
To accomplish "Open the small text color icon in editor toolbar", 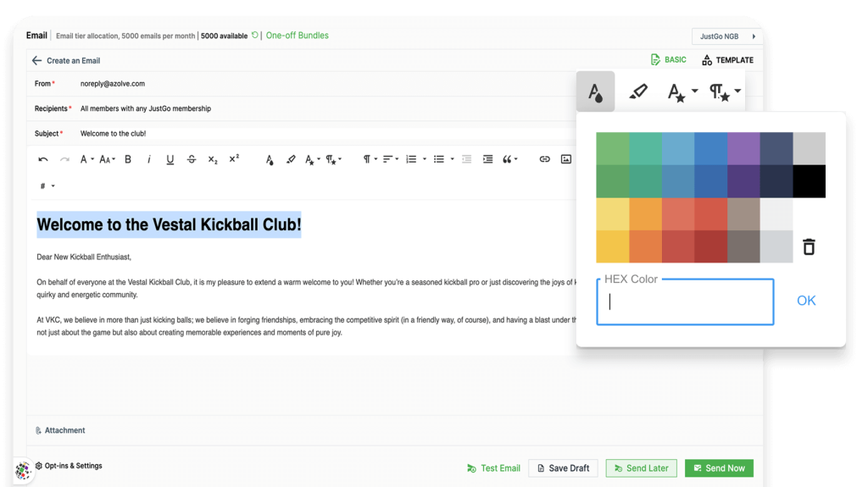I will [x=269, y=160].
